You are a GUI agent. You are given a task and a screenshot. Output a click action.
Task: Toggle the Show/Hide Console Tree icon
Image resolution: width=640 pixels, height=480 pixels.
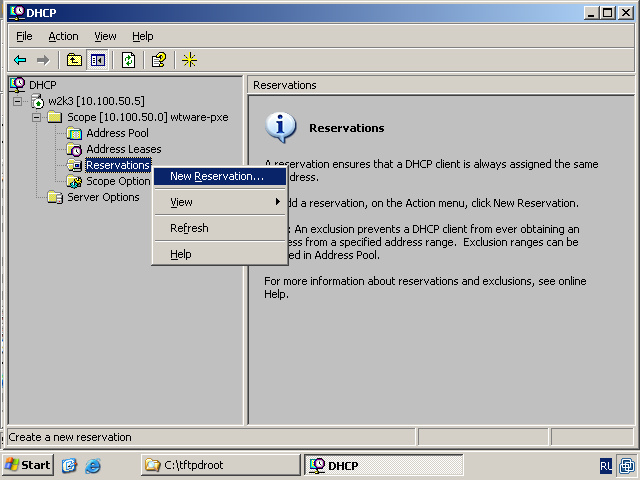pyautogui.click(x=98, y=60)
